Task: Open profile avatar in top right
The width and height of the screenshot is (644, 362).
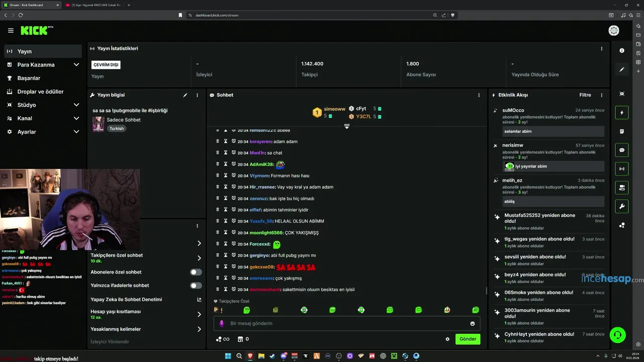Action: (x=614, y=31)
